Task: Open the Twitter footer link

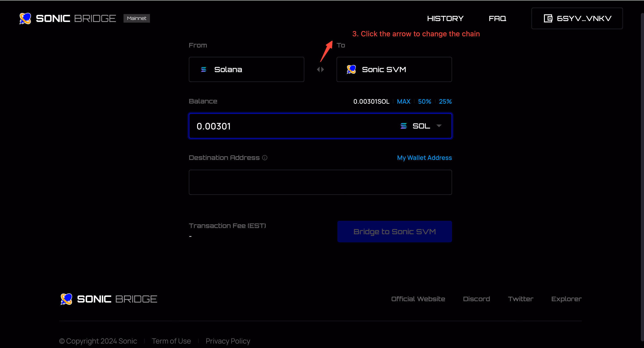Action: pyautogui.click(x=520, y=299)
